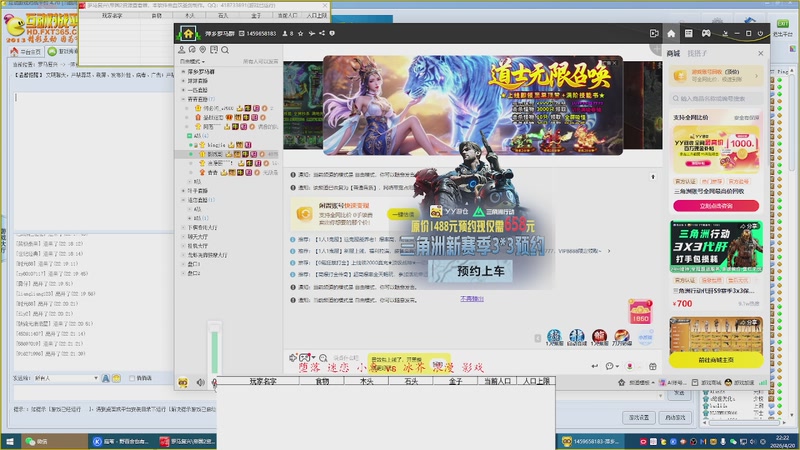The height and width of the screenshot is (450, 800).
Task: Open the red packet 1860 icon
Action: (x=640, y=312)
